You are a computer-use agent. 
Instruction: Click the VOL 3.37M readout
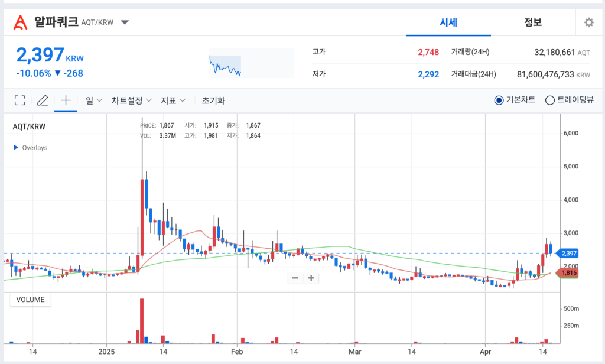click(158, 135)
